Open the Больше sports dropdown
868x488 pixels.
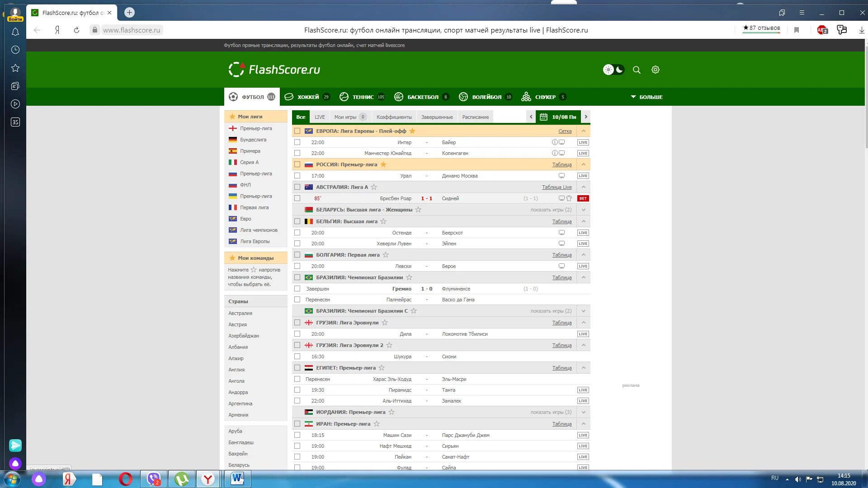coord(646,97)
